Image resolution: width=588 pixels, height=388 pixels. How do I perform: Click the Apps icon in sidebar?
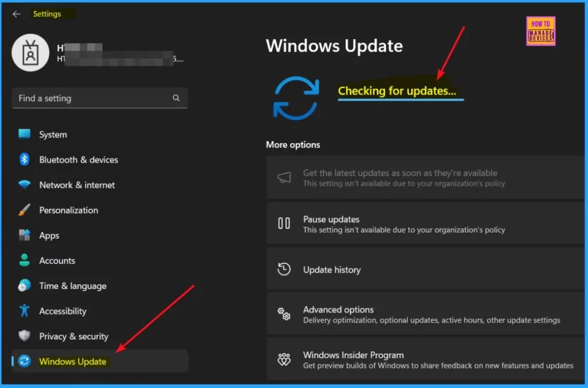(x=24, y=235)
